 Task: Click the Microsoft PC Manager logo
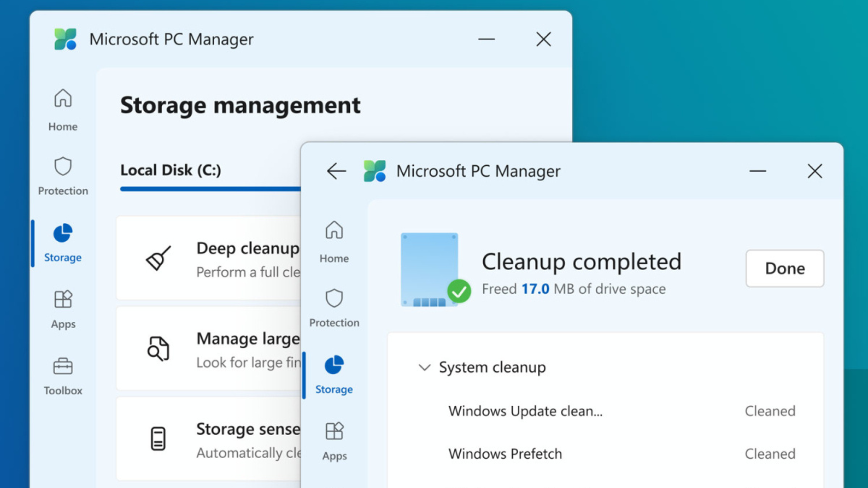(65, 39)
